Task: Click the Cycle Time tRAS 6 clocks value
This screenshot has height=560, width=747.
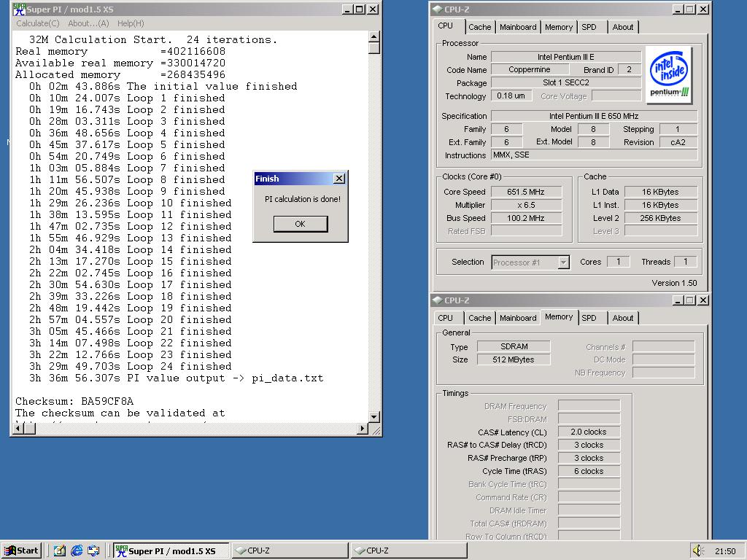Action: (x=589, y=471)
